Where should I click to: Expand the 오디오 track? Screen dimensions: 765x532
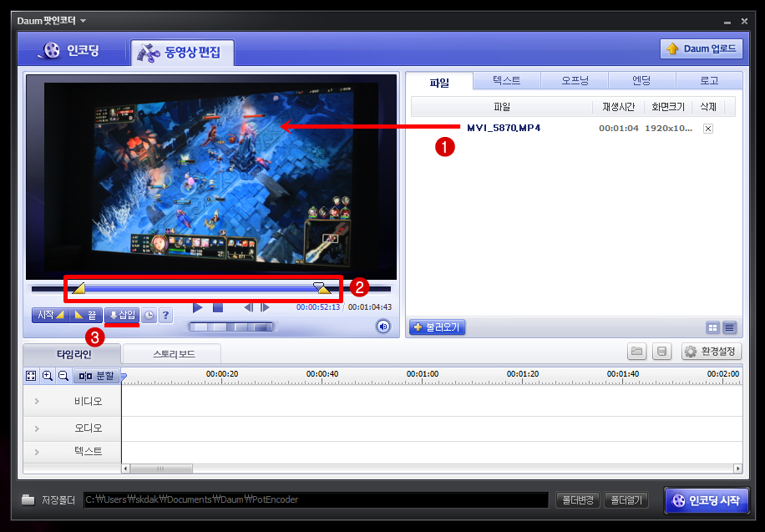point(37,428)
